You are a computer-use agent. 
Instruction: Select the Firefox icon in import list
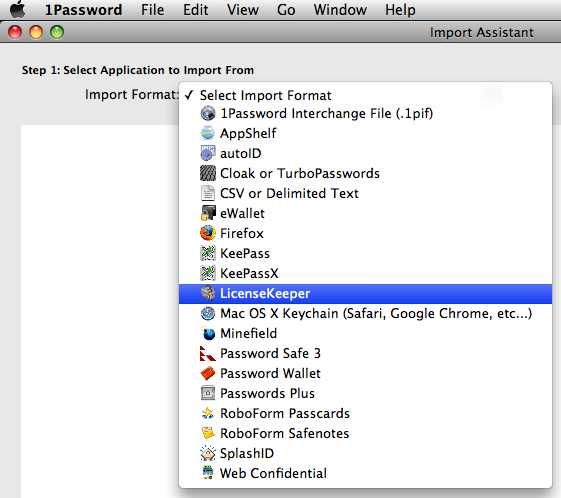(208, 233)
